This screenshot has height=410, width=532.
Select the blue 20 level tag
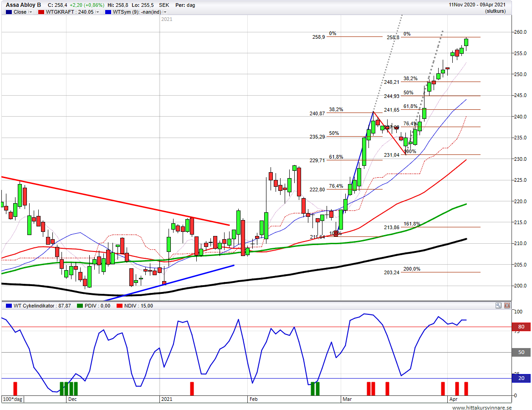click(x=521, y=378)
